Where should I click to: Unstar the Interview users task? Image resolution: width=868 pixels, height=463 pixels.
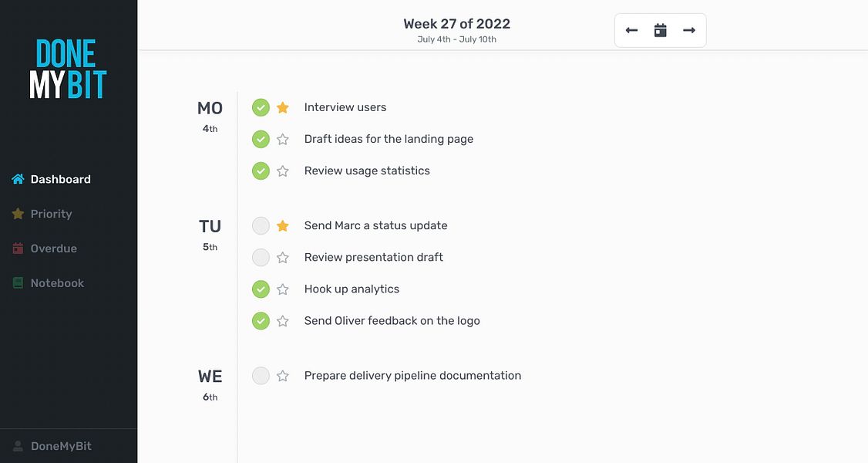[283, 107]
